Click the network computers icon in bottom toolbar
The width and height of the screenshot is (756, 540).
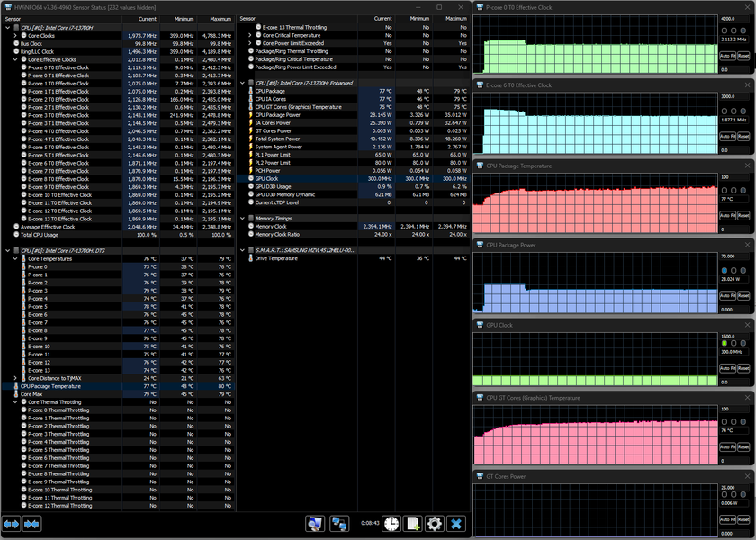pos(339,524)
